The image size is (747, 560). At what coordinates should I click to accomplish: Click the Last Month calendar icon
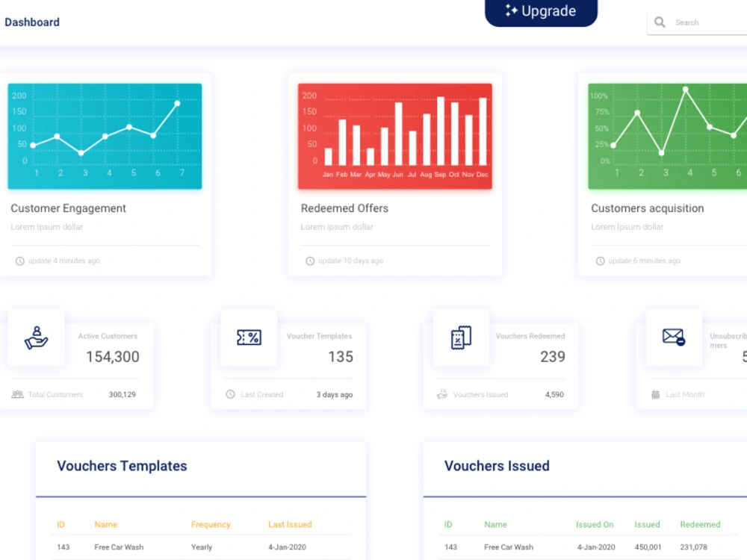(x=656, y=394)
